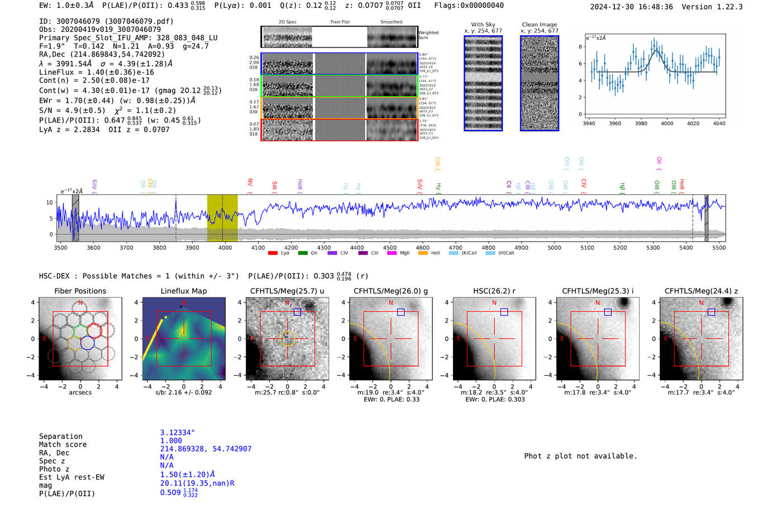The image size is (782, 532).
Task: Click the green Hβ line label above spectrum
Action: [622, 186]
